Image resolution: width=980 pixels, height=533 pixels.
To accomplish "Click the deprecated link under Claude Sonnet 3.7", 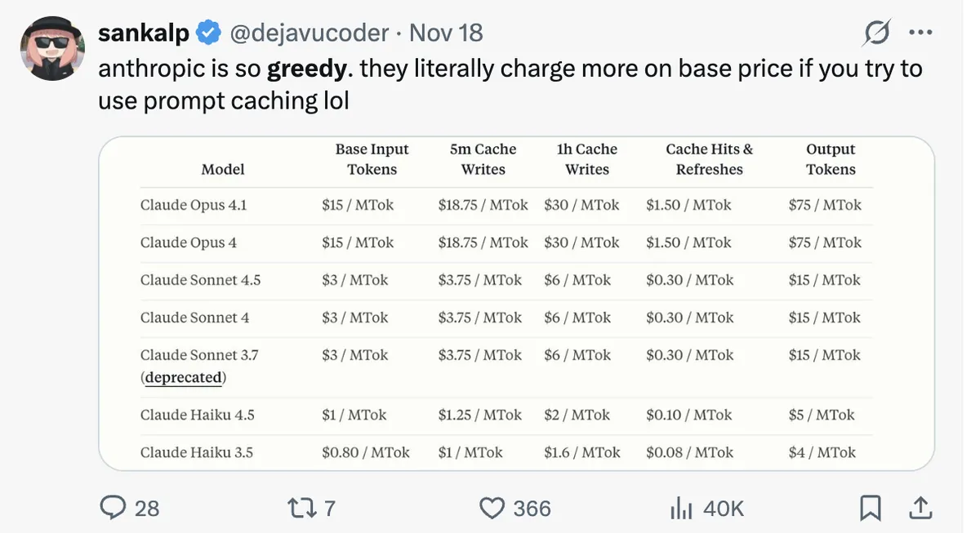I will pos(183,377).
